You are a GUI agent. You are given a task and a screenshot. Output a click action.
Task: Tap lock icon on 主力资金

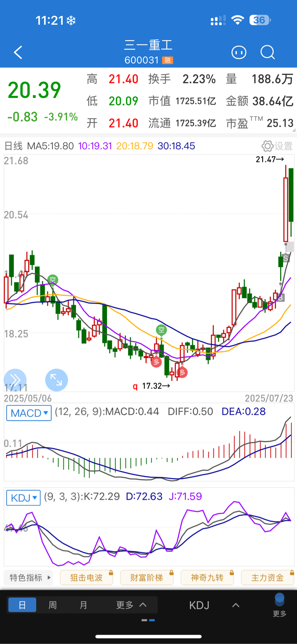(x=292, y=572)
